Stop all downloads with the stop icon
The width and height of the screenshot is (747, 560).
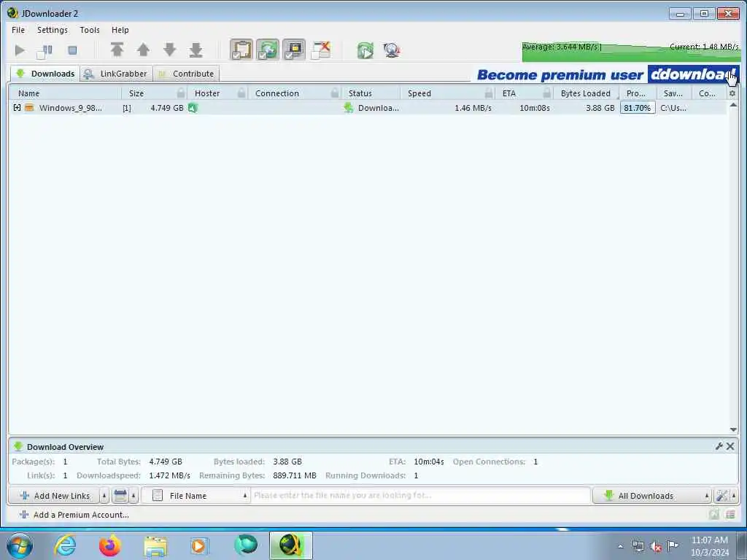click(x=72, y=50)
